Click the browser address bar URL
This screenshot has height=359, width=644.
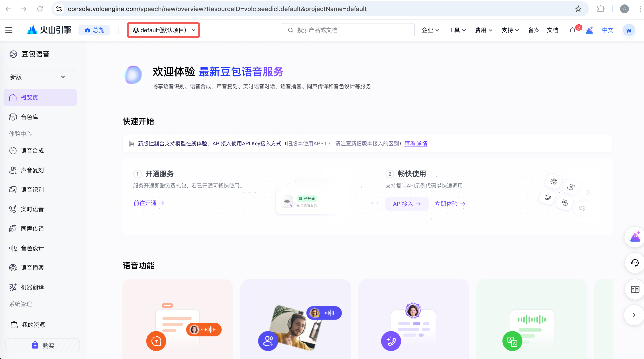[x=217, y=9]
